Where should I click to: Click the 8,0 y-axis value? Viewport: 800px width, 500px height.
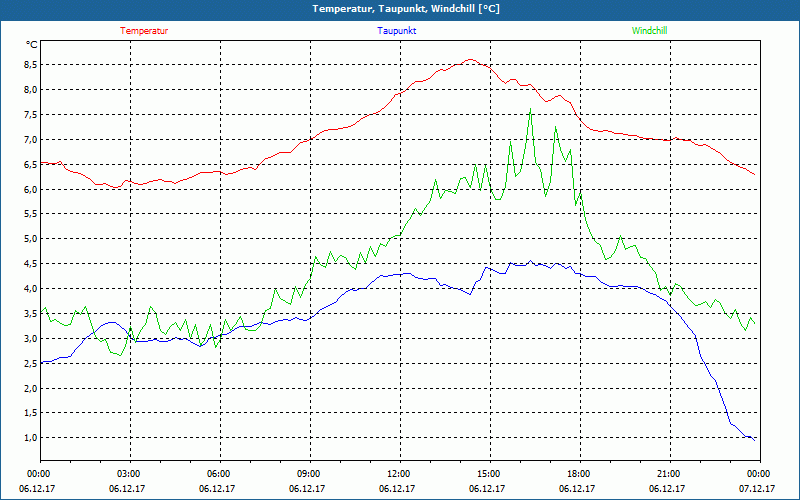click(x=31, y=90)
